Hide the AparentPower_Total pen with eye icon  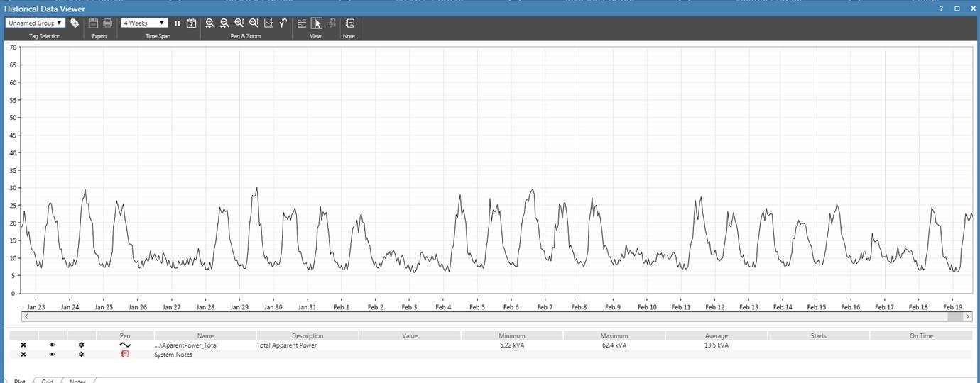pos(52,345)
